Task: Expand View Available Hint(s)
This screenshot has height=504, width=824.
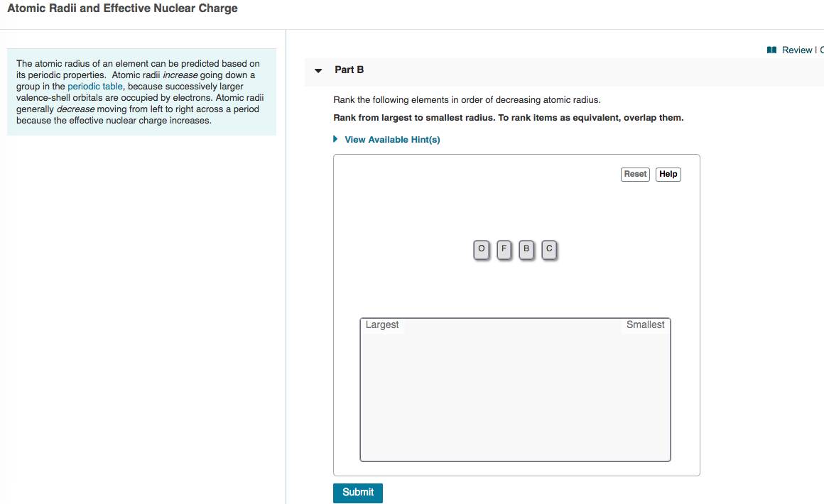Action: point(392,139)
